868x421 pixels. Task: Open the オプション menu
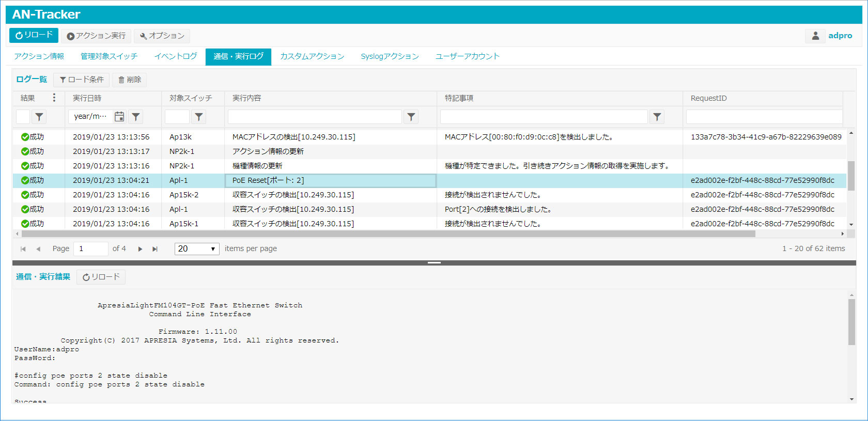tap(162, 36)
